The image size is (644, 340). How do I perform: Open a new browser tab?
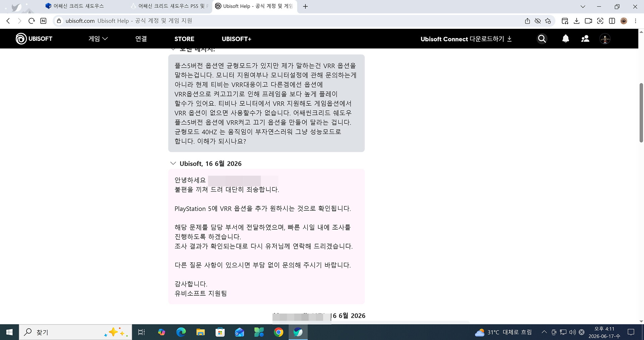305,6
